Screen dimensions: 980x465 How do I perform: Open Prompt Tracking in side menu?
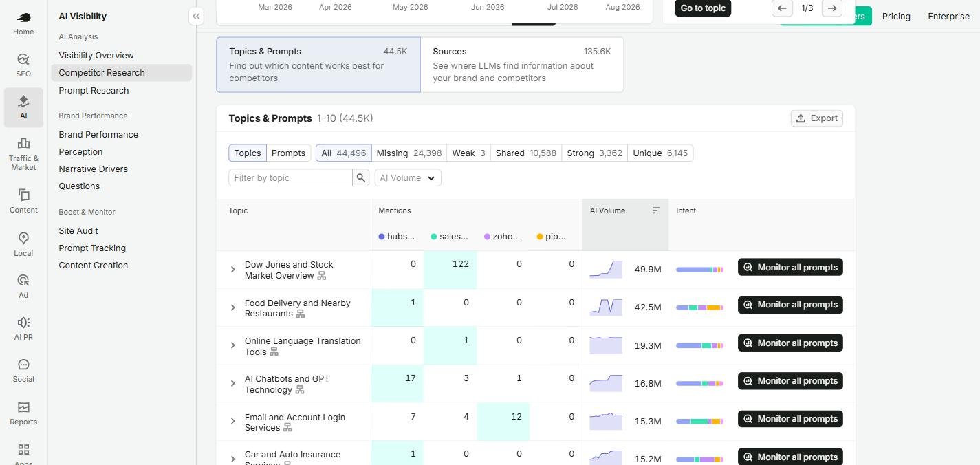pos(92,248)
